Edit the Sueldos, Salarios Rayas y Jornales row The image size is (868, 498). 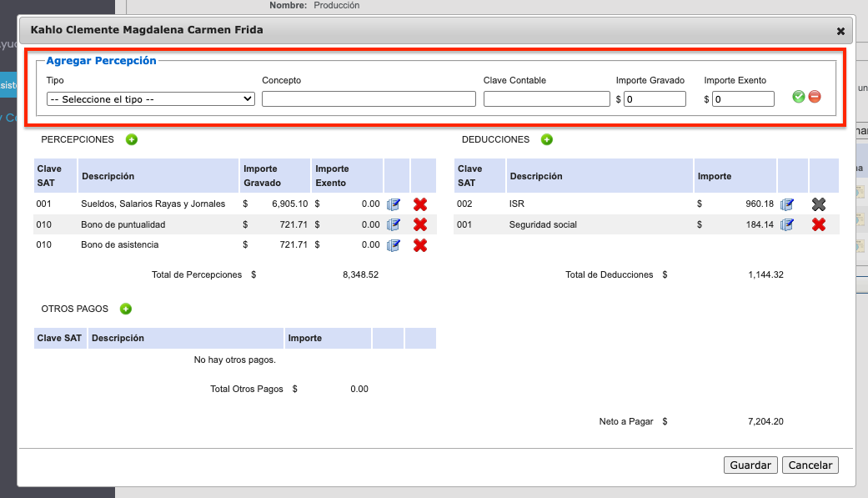(394, 204)
